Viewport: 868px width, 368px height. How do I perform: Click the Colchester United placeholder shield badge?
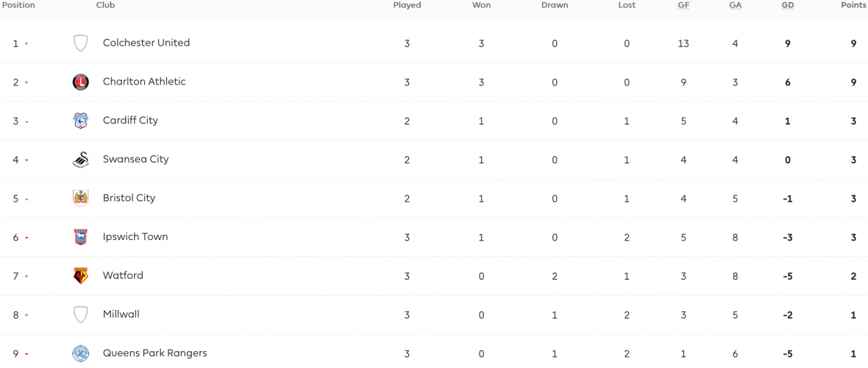click(81, 43)
